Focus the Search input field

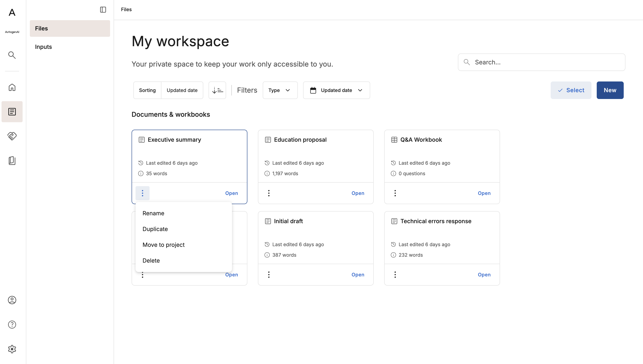click(x=541, y=62)
